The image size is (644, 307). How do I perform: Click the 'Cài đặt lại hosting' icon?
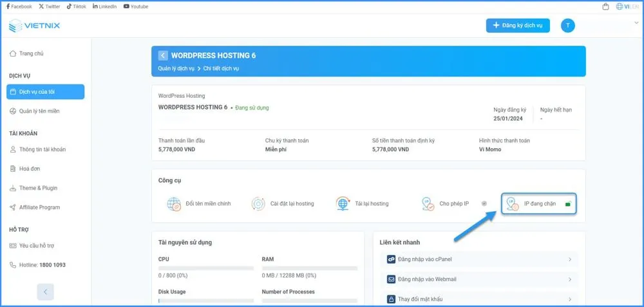258,204
